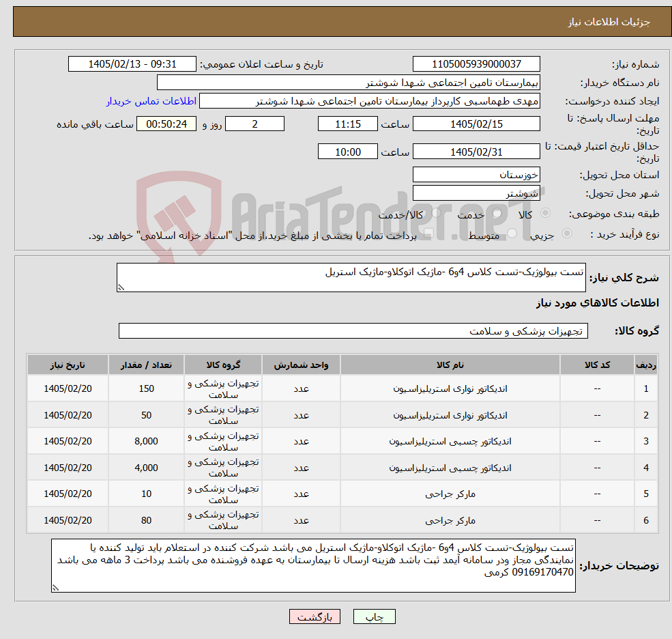672x639 pixels.
Task: Click the remaining days field showing 2
Action: point(254,124)
